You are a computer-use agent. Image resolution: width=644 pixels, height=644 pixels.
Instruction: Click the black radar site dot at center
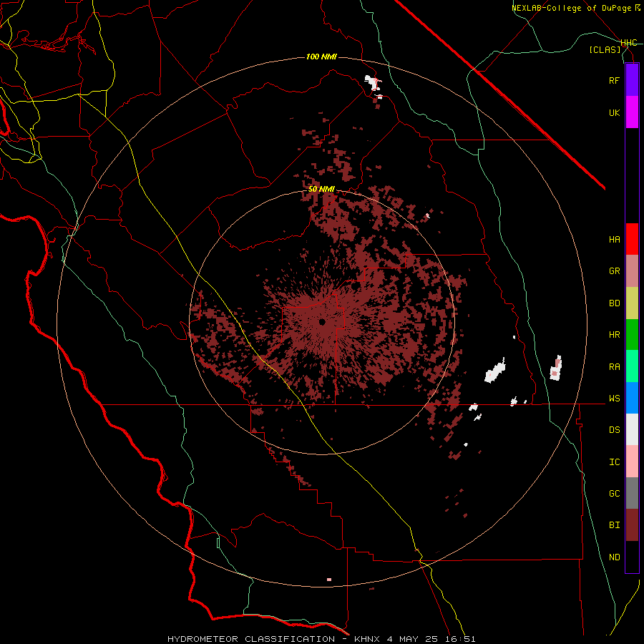(322, 322)
